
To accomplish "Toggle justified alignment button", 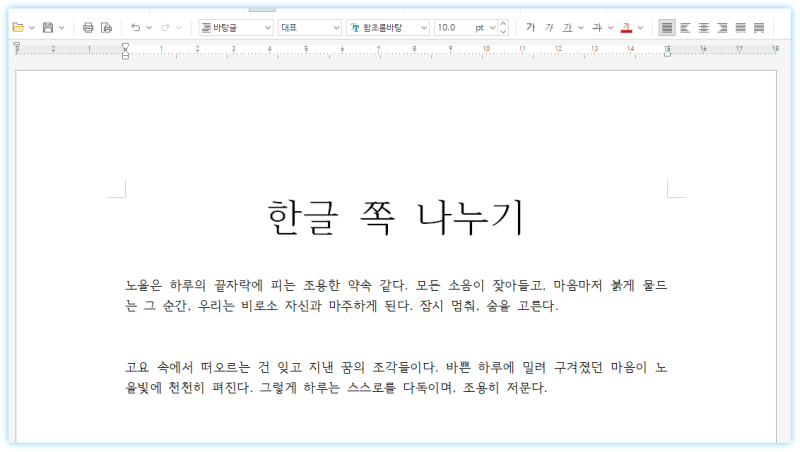I will point(667,27).
